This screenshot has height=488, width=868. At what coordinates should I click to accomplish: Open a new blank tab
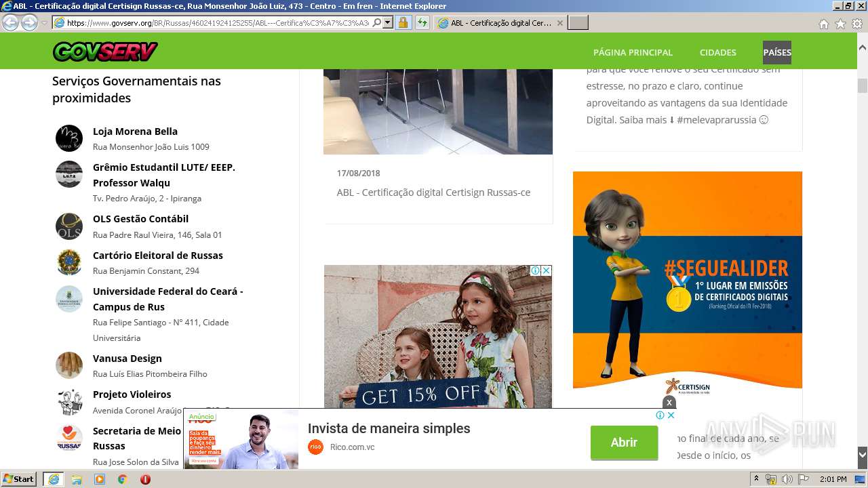[x=578, y=23]
